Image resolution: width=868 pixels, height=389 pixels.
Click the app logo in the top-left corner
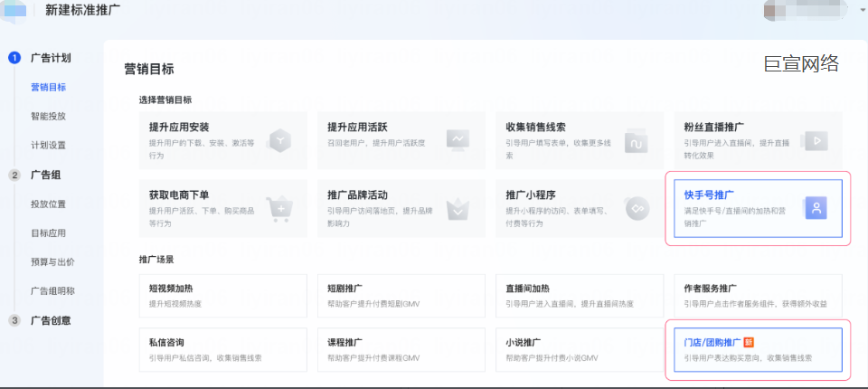(x=14, y=9)
